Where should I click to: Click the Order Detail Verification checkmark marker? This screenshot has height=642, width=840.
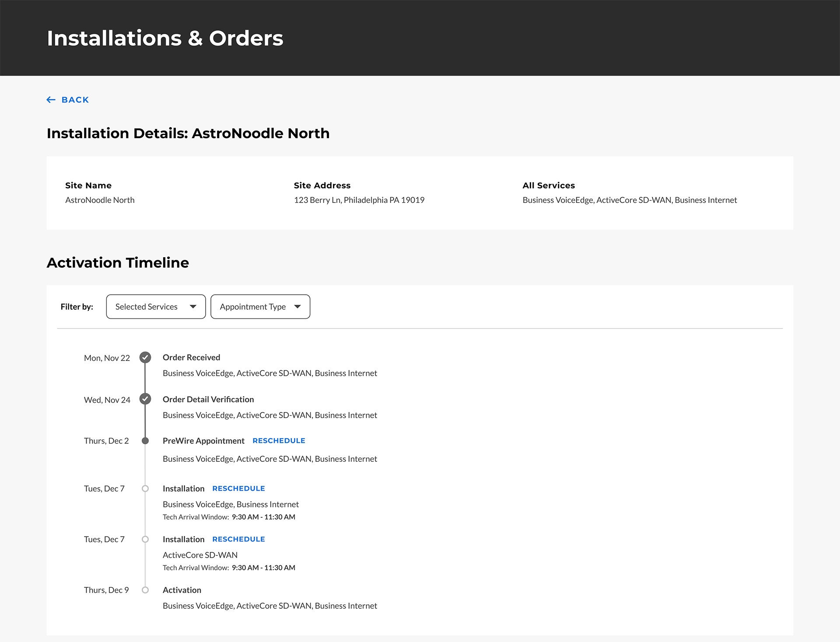pos(145,399)
